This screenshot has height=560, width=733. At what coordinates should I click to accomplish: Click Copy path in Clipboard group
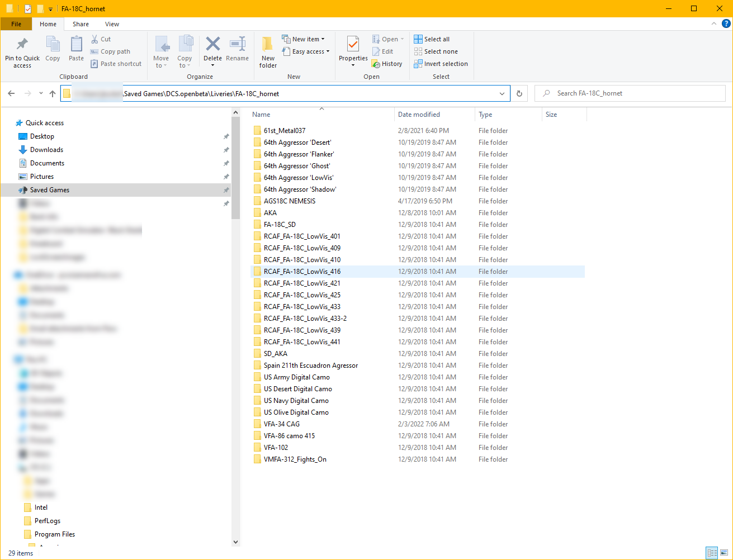coord(110,51)
